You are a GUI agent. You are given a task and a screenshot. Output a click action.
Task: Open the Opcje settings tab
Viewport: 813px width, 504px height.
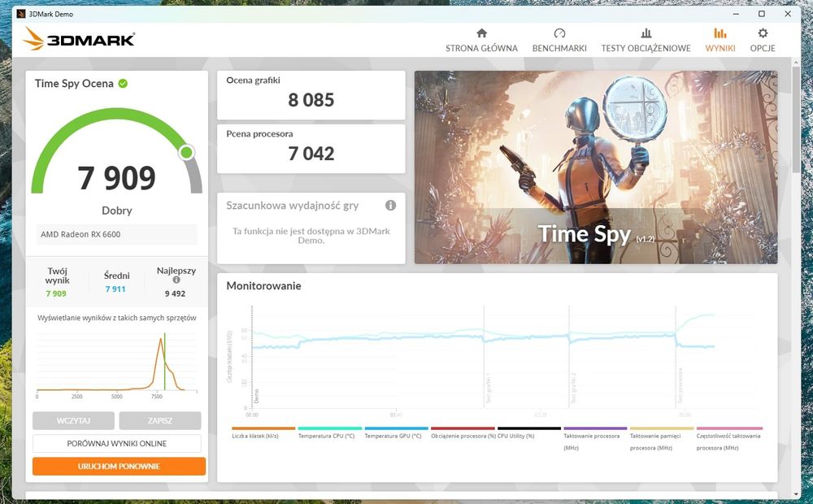tap(763, 41)
